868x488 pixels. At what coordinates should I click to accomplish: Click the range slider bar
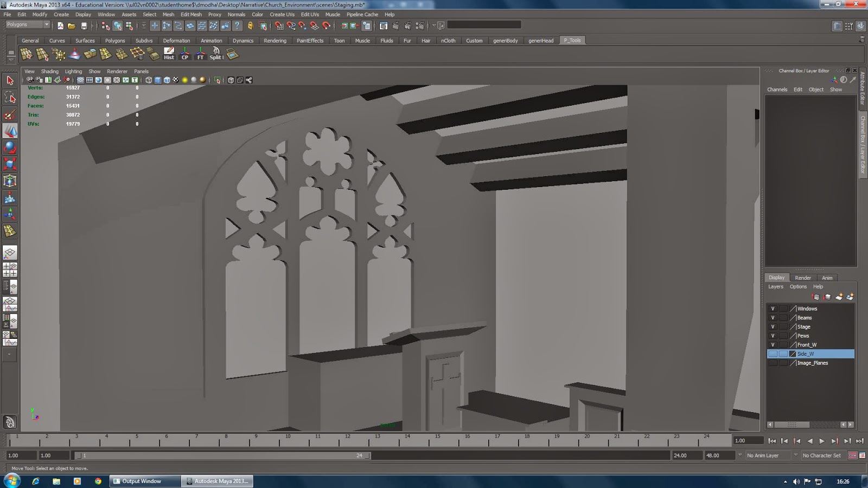(222, 455)
